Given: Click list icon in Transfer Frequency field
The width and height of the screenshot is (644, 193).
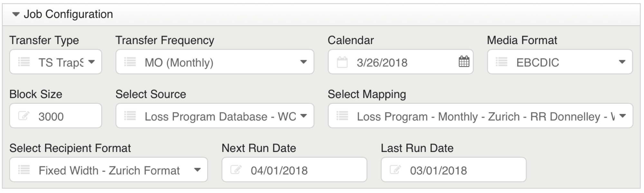Looking at the screenshot, I should coord(130,62).
